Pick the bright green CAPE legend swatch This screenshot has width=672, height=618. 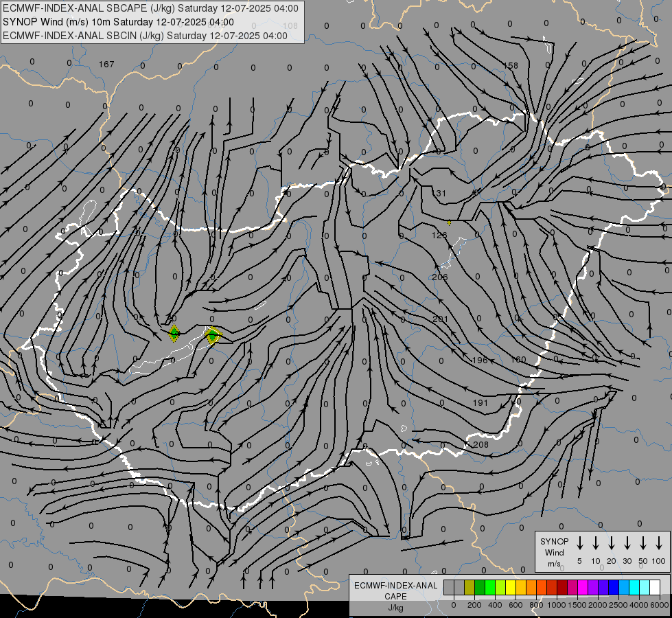[x=490, y=588]
